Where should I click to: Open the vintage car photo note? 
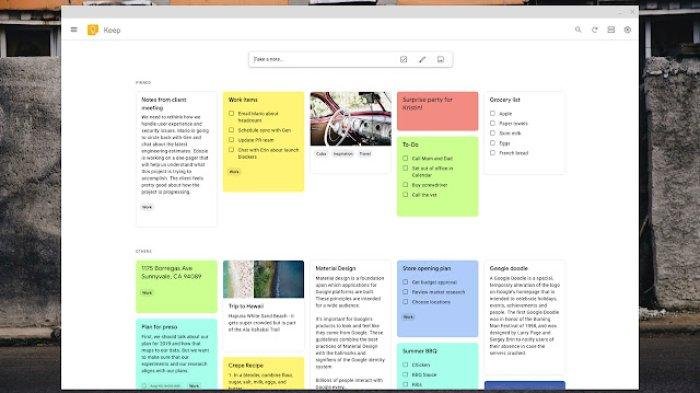click(350, 119)
